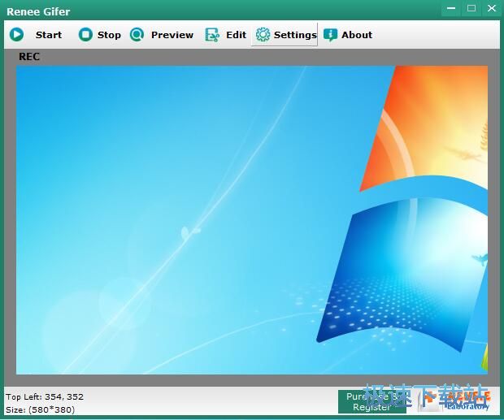Open the Settings text label
Viewport: 504px width, 420px height.
295,35
